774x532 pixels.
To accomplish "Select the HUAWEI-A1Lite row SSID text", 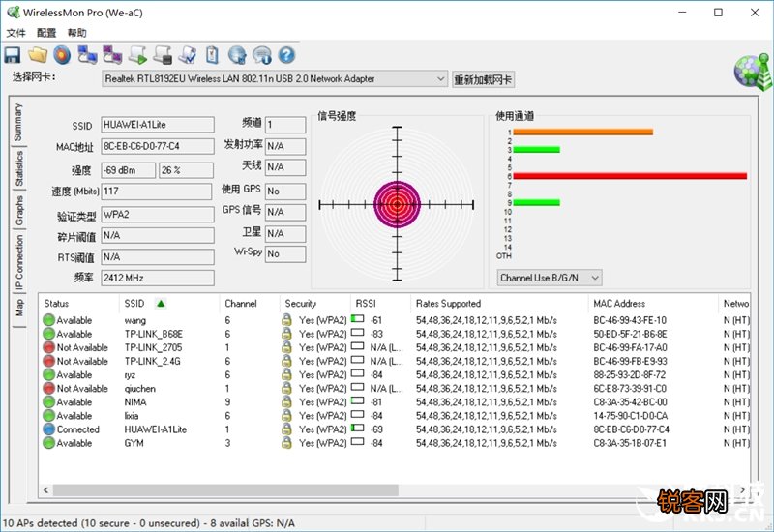I will 156,429.
